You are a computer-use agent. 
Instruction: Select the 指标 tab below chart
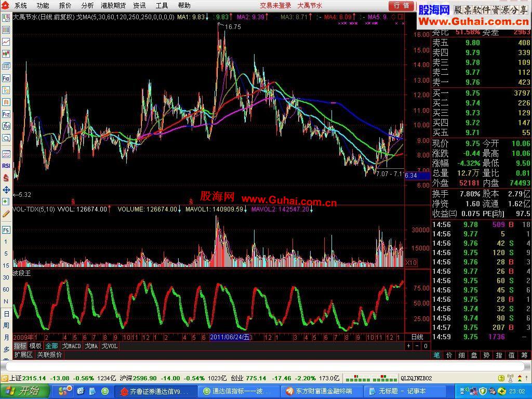(20, 345)
